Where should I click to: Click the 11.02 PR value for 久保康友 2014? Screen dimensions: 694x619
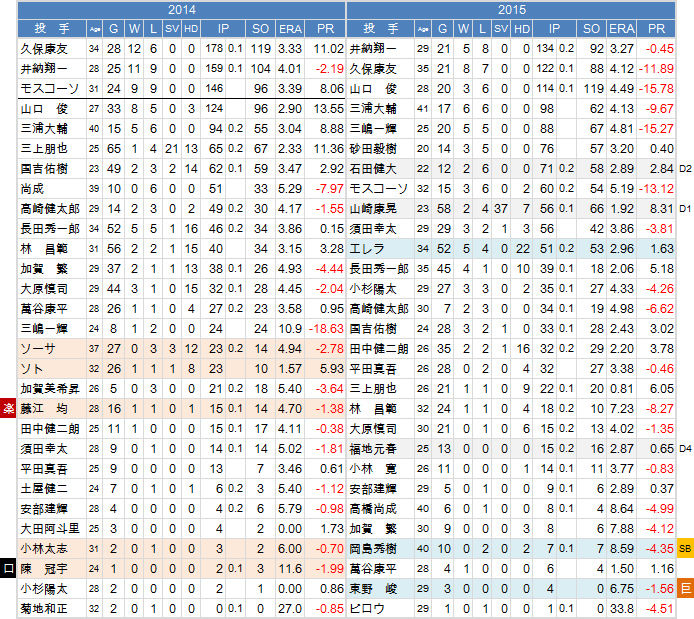tap(328, 49)
